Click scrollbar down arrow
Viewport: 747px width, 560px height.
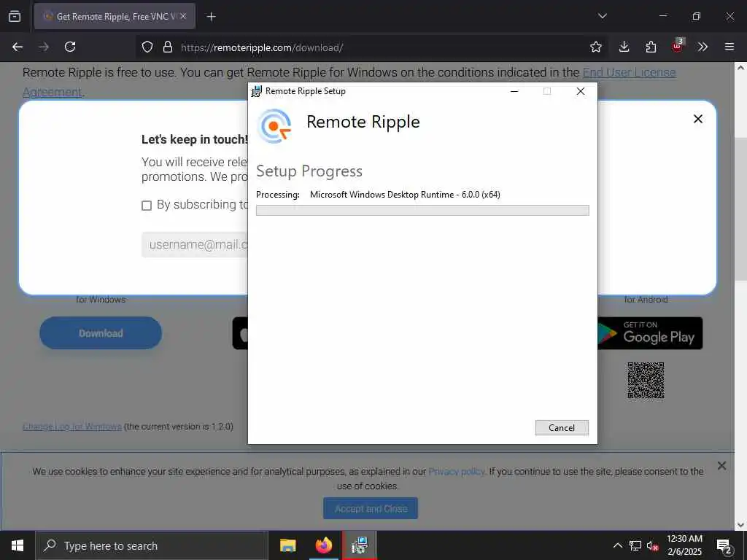tap(741, 525)
